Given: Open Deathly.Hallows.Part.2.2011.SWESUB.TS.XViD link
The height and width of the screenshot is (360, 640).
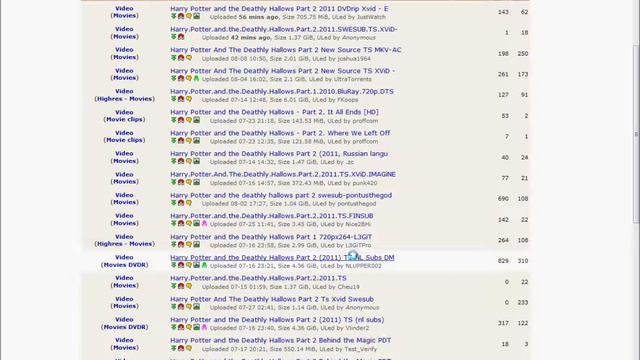Looking at the screenshot, I should (284, 29).
